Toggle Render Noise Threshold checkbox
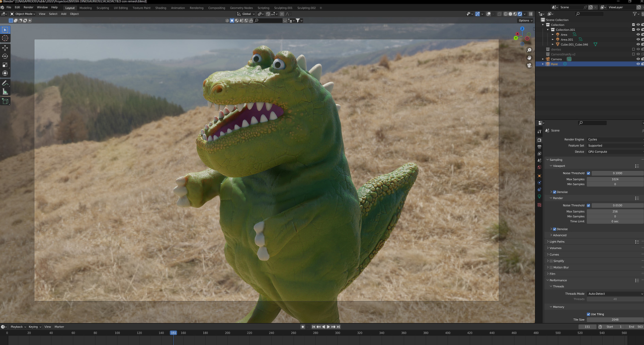The width and height of the screenshot is (644, 345). click(589, 205)
